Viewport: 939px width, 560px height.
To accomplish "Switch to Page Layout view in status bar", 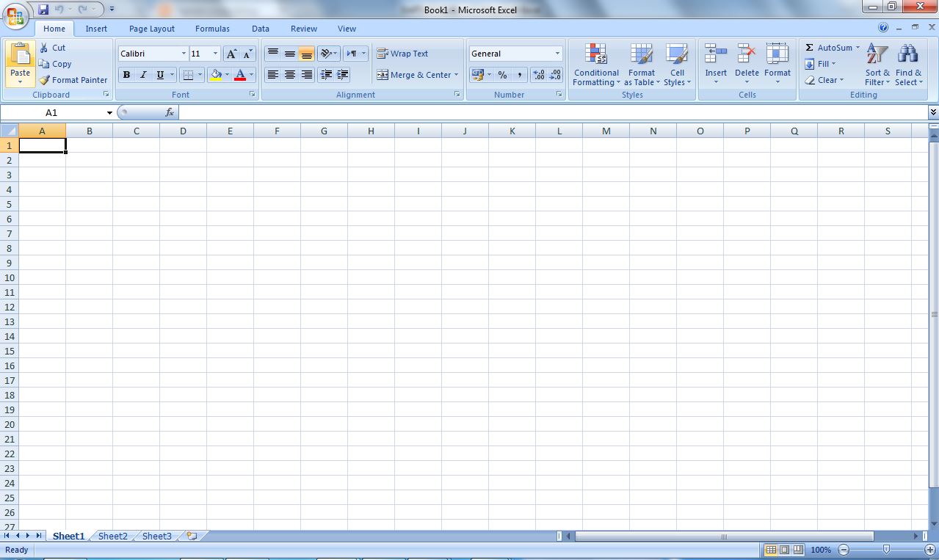I will point(783,550).
